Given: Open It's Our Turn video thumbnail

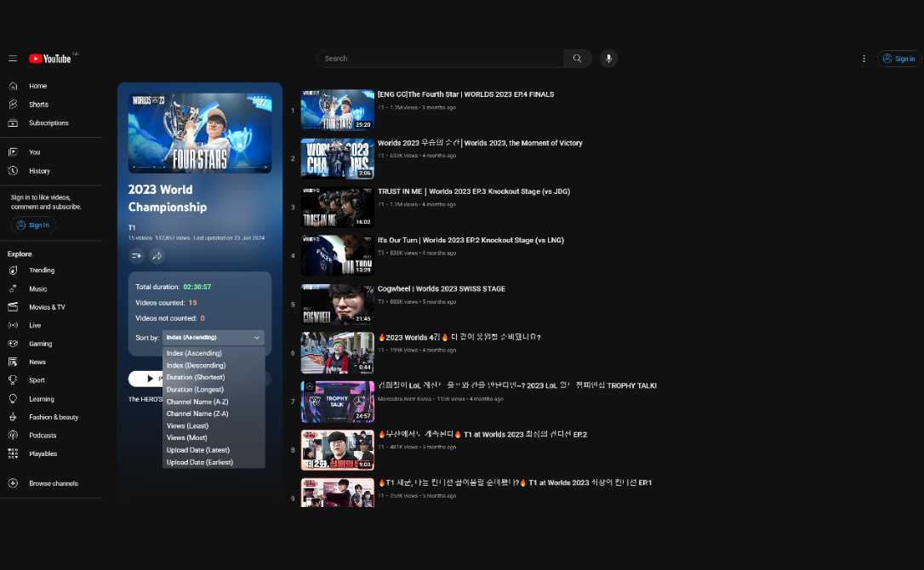Looking at the screenshot, I should pyautogui.click(x=338, y=256).
